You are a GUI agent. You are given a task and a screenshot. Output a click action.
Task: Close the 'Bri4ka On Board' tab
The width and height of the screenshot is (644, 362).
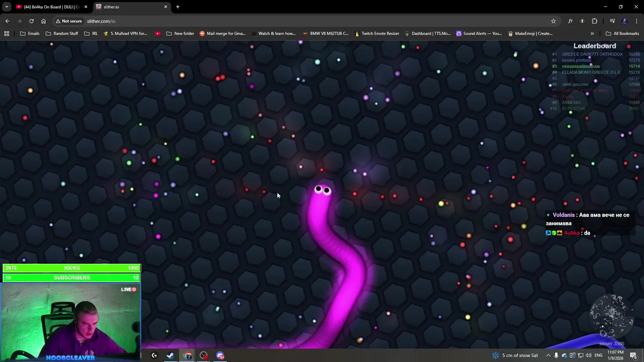[86, 7]
